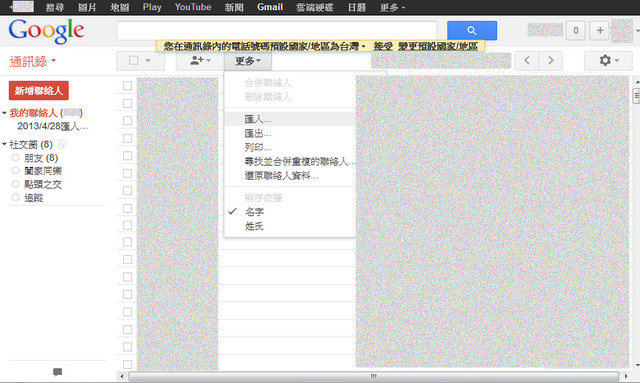Image resolution: width=640 pixels, height=383 pixels.
Task: Open 地圖 from the top bar
Action: [x=120, y=7]
